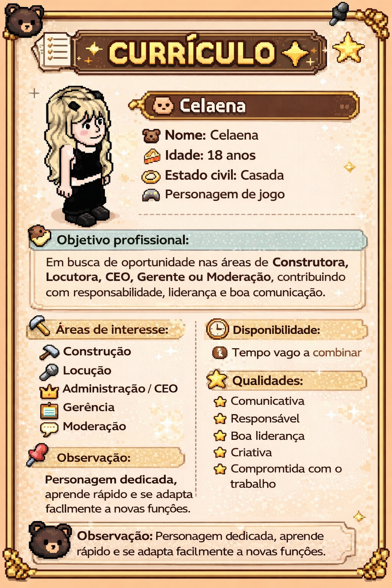Select the star beside Comunicativa
Image resolution: width=392 pixels, height=588 pixels.
220,402
